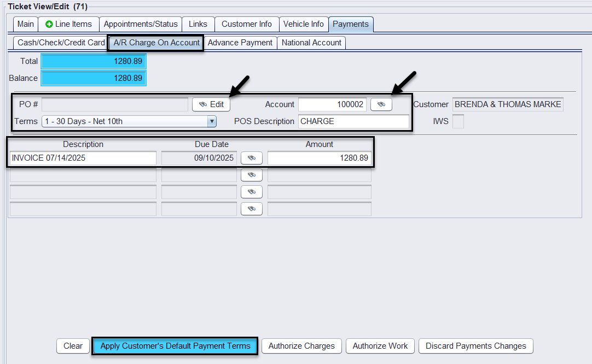Screen dimensions: 592x364
Task: Click the lookup icon next to Account field
Action: point(381,104)
